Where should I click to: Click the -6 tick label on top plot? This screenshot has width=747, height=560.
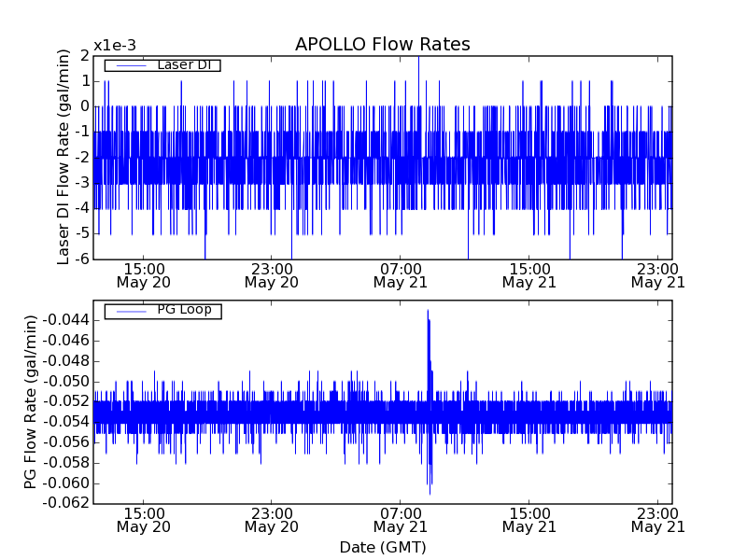coord(80,259)
